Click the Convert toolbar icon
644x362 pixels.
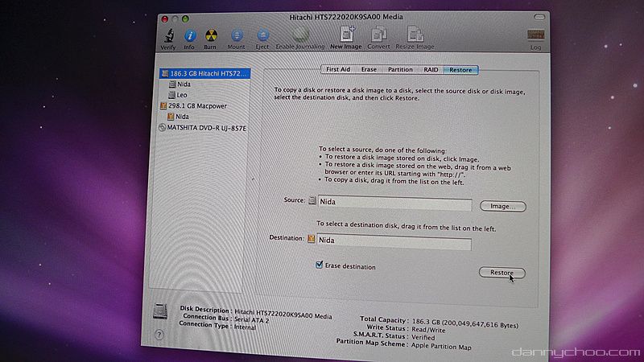[x=378, y=35]
